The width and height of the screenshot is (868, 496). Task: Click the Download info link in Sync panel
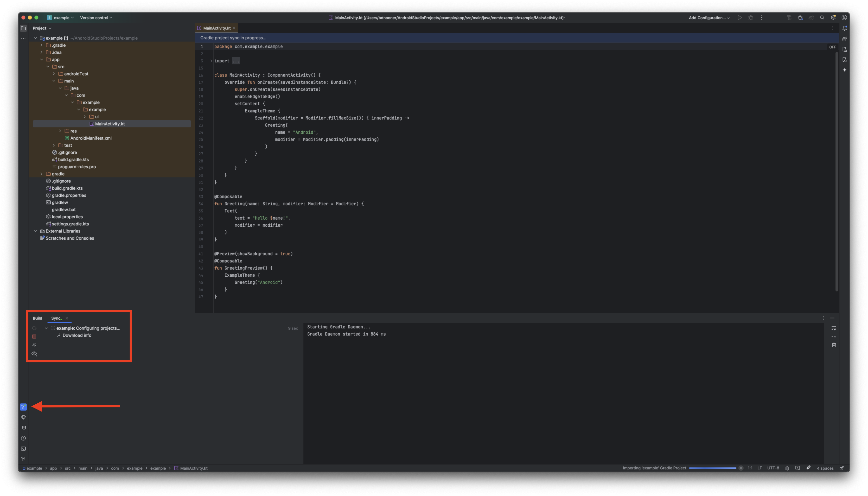[77, 335]
